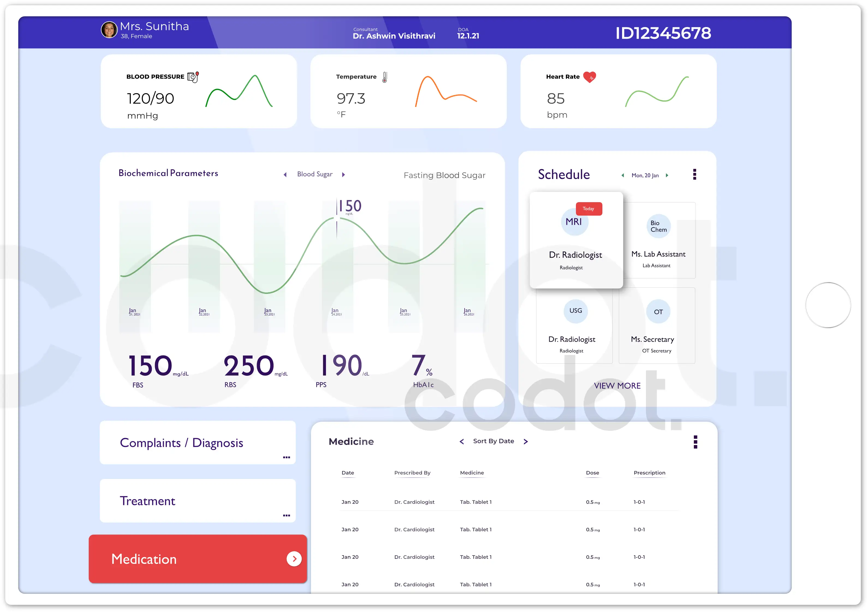Expand the Treatment section
This screenshot has width=868, height=612.
[286, 515]
